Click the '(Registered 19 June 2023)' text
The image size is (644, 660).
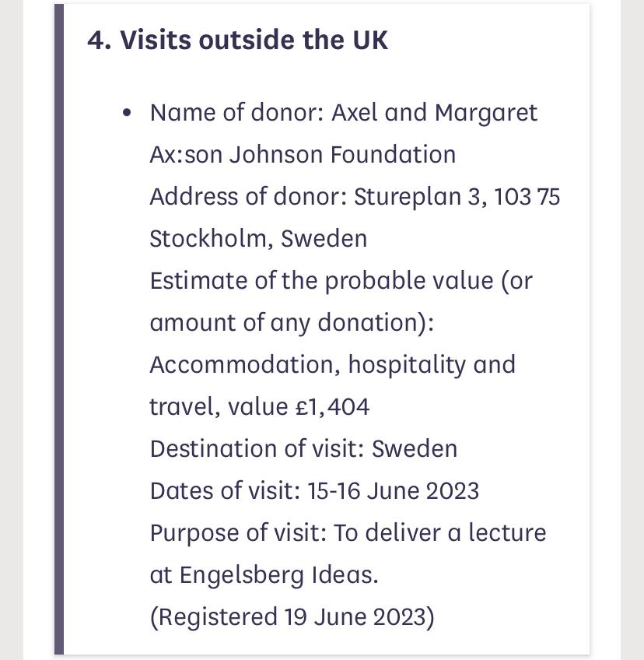pos(292,617)
